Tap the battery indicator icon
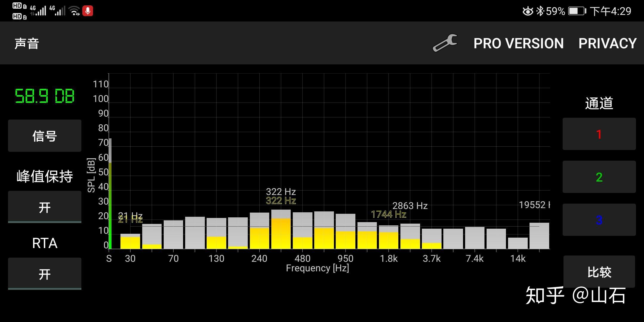Viewport: 644px width, 322px height. [577, 11]
